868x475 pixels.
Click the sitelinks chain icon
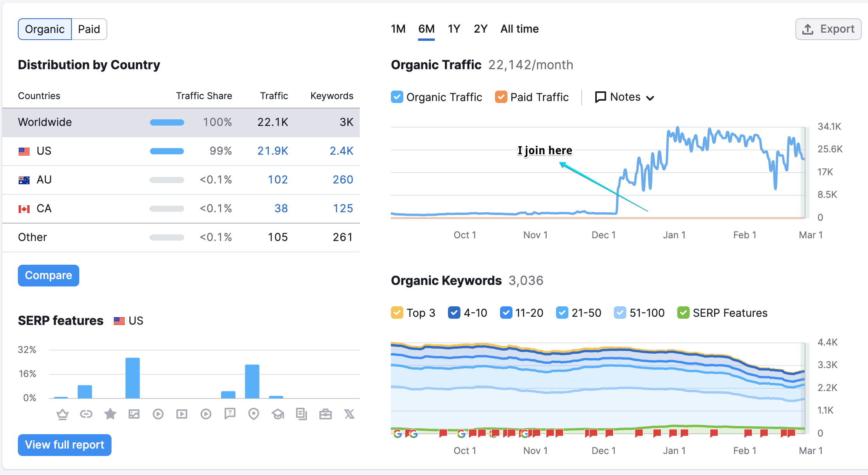click(x=86, y=414)
